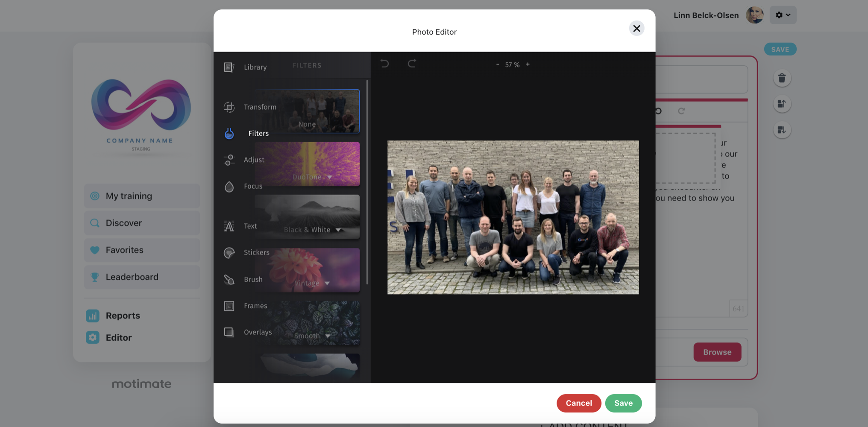
Task: Open the Overlays menu label
Action: coord(258,332)
